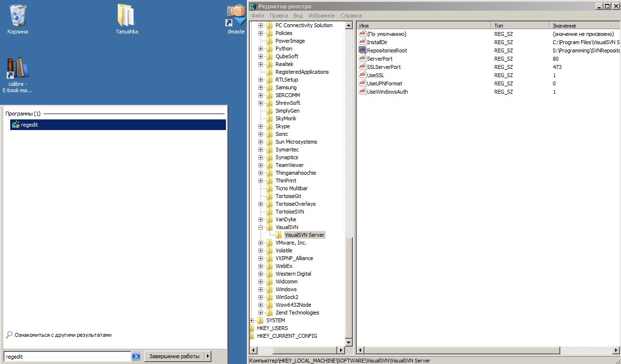Click the value 473 of SSLServerPort
This screenshot has height=364, width=621.
tap(557, 67)
